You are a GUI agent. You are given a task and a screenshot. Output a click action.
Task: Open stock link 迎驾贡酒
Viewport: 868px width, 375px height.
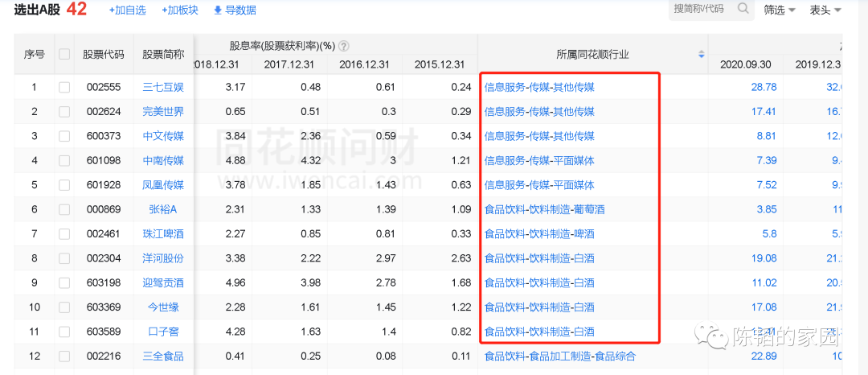coord(162,282)
